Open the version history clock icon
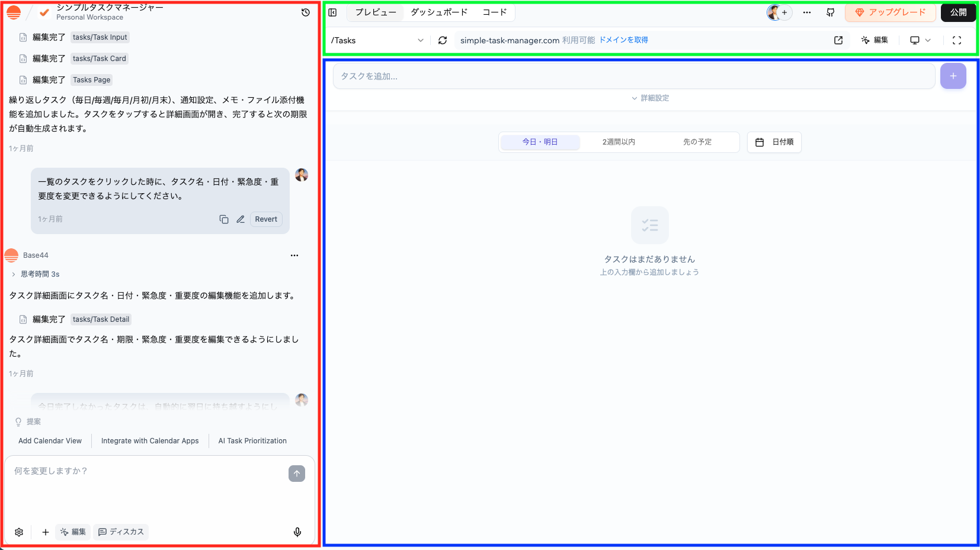Screen dimensions: 980x550 click(x=306, y=12)
